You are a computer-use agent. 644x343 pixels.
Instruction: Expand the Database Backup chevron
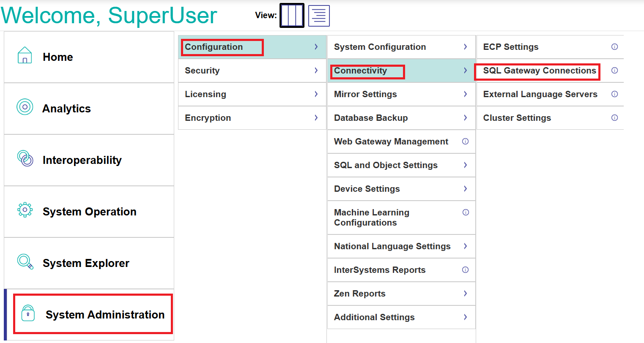point(465,118)
